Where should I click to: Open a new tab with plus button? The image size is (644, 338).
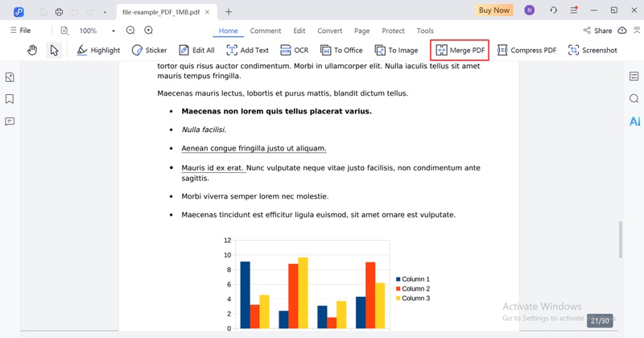[229, 12]
